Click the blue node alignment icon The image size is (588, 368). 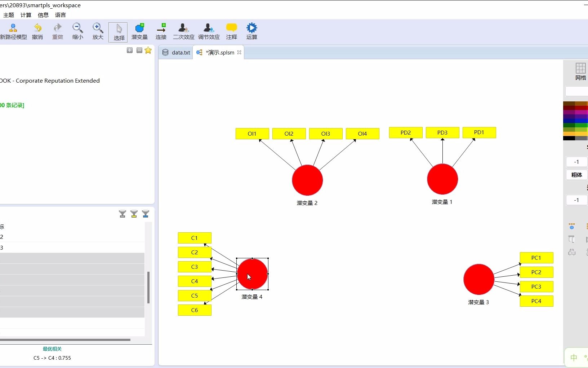click(x=572, y=227)
